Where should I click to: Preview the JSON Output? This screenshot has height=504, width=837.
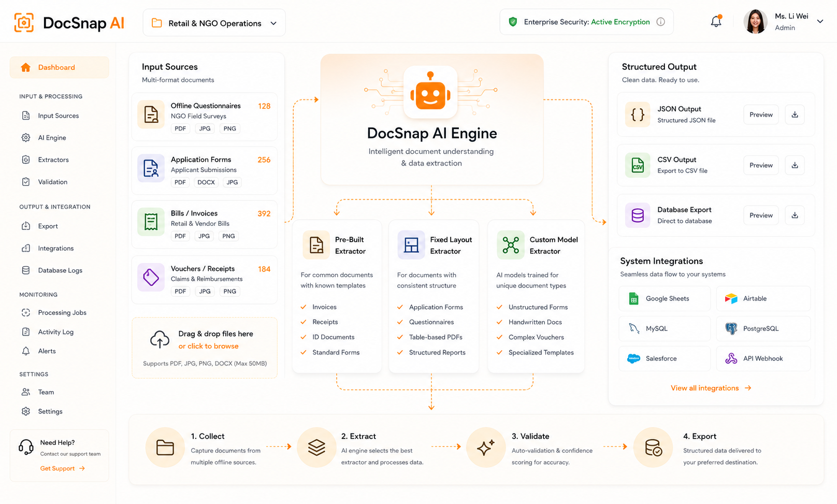click(761, 114)
